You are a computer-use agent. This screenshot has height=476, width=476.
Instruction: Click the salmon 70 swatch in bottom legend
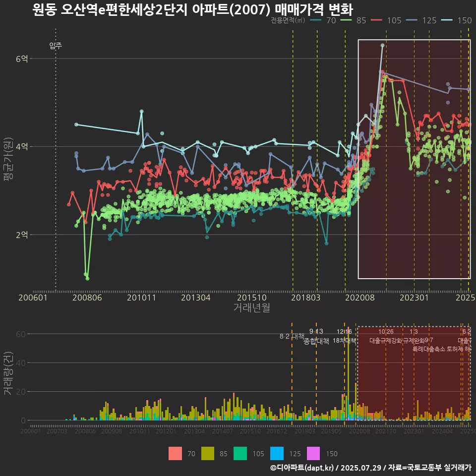pyautogui.click(x=175, y=454)
